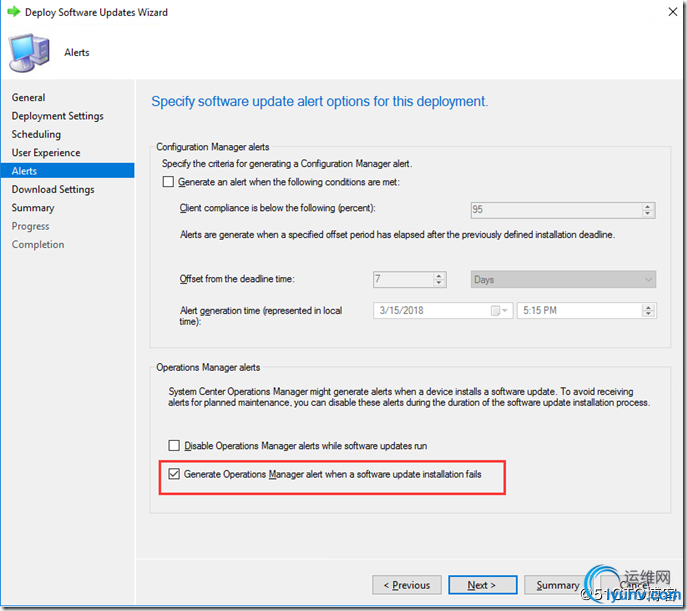Click the Summary button at bottom

557,585
